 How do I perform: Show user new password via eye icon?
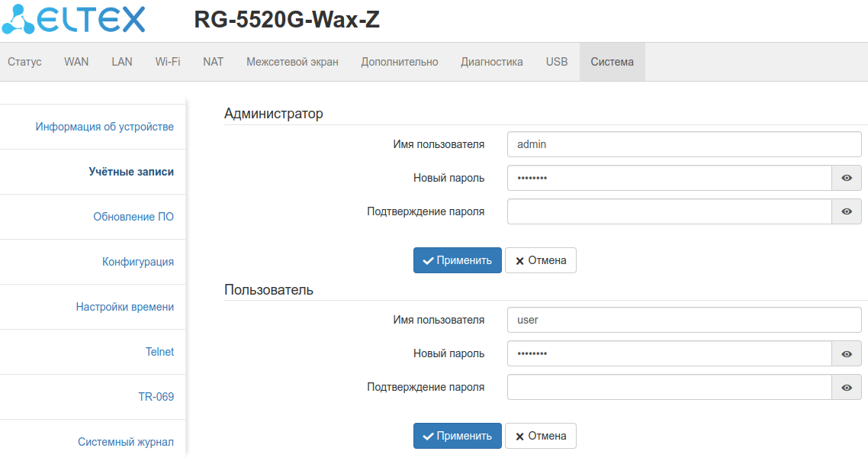tap(846, 354)
